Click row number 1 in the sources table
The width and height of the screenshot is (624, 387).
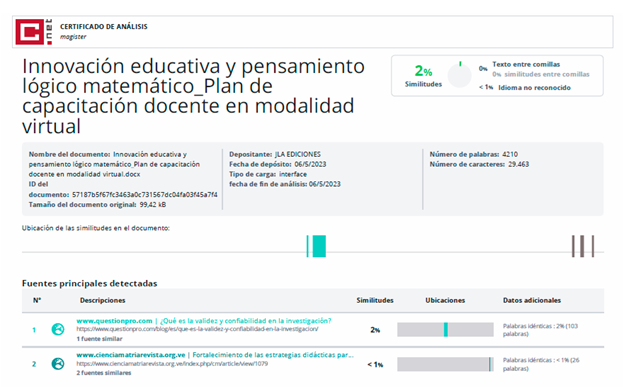pyautogui.click(x=34, y=330)
